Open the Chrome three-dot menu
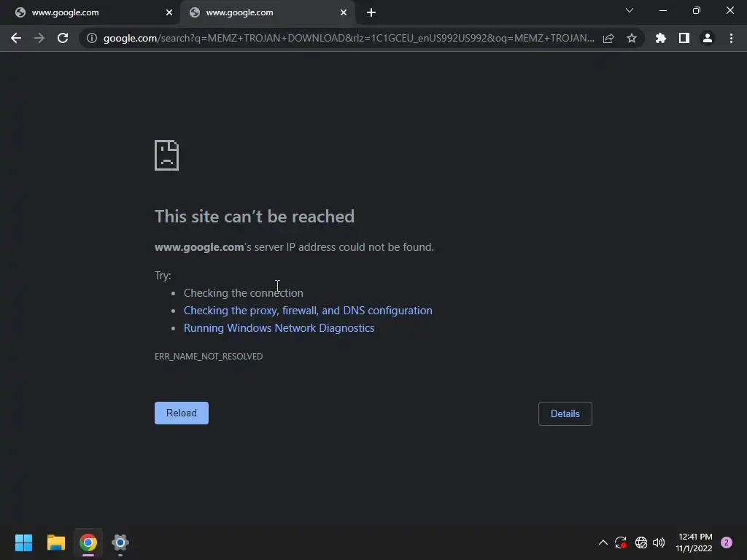This screenshot has height=560, width=747. coord(731,38)
